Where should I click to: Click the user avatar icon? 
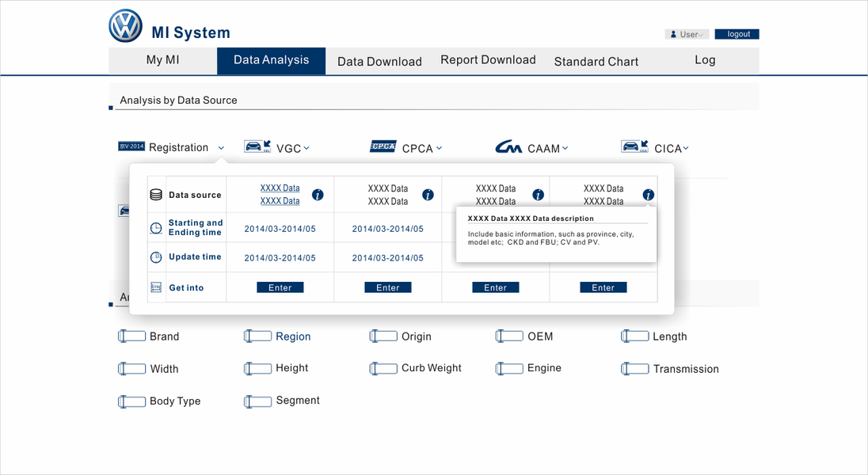[673, 34]
